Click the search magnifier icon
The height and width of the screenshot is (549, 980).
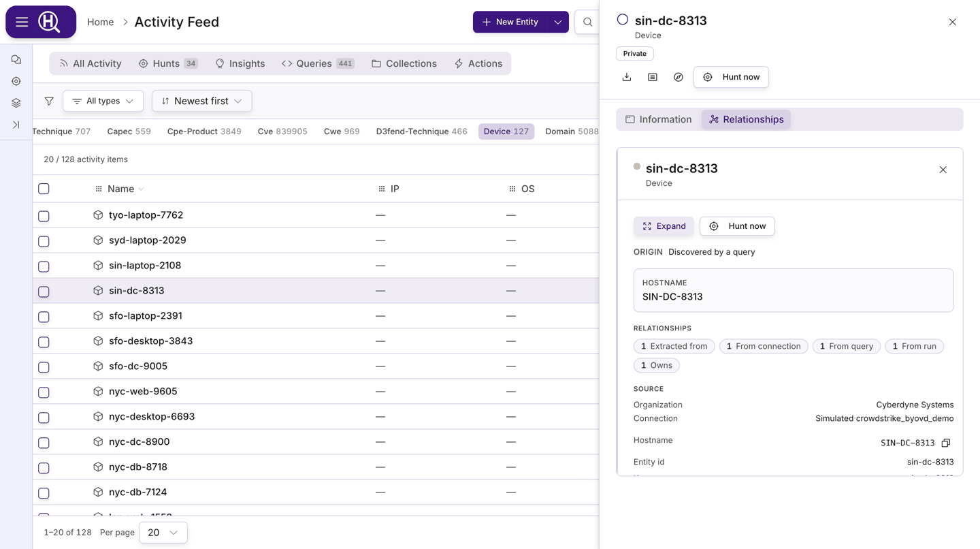point(587,22)
